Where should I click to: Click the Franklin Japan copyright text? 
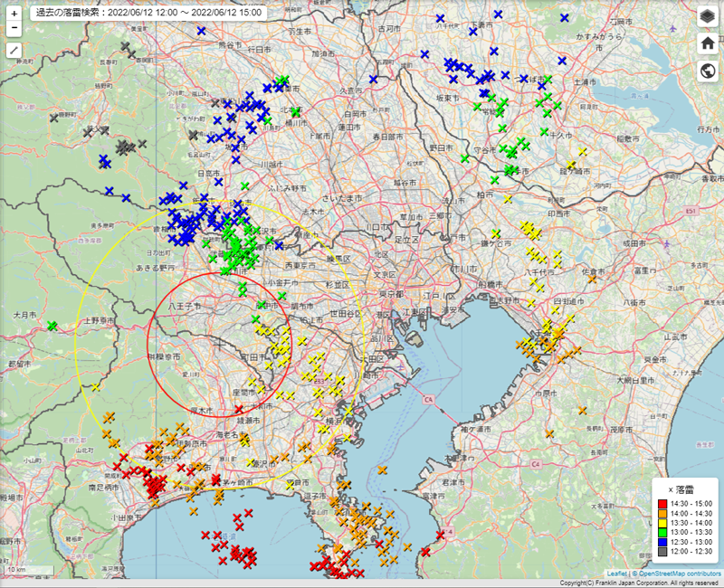point(640,583)
